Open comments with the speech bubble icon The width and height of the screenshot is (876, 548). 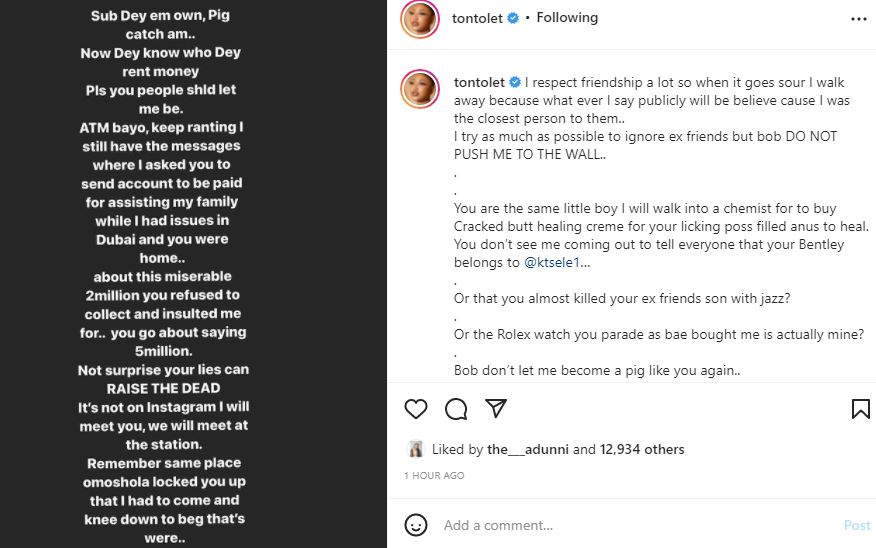pyautogui.click(x=456, y=408)
